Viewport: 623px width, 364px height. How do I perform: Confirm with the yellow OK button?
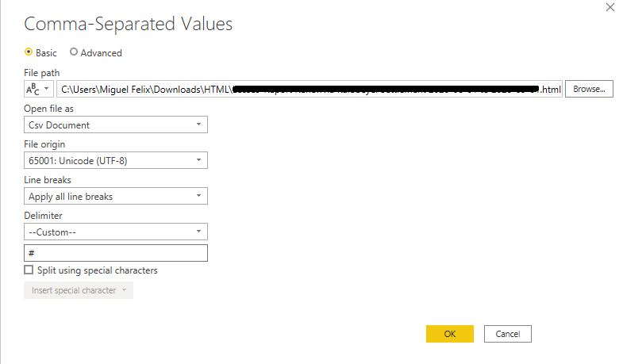click(449, 334)
